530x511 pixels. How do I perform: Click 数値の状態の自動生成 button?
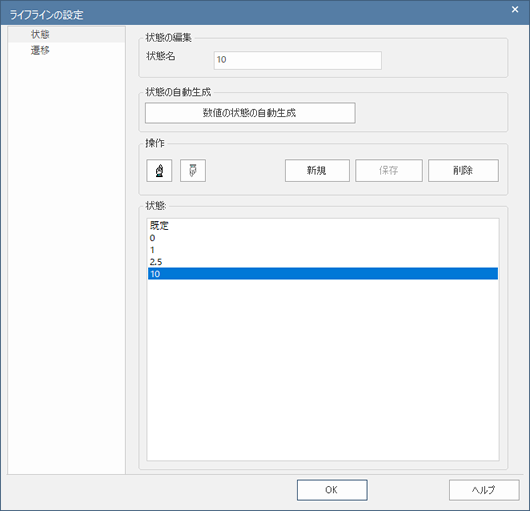pos(250,113)
